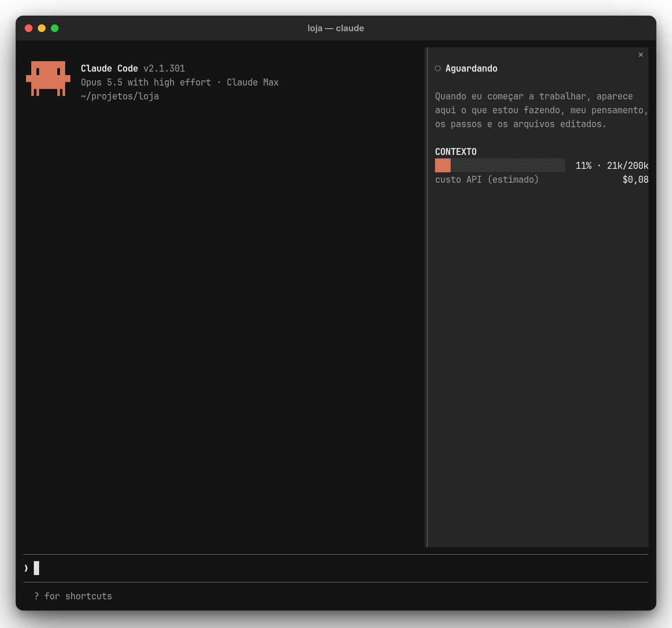672x628 pixels.
Task: Click the 'Claude Code' title text
Action: 109,69
